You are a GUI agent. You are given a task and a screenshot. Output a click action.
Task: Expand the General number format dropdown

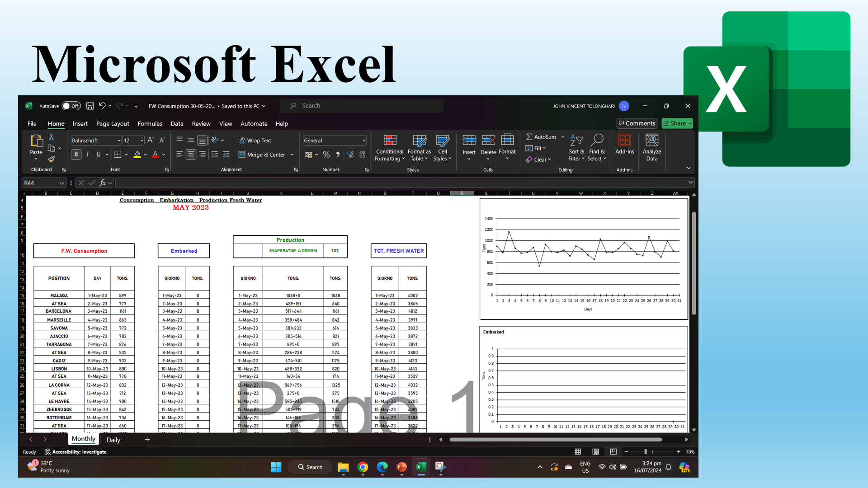pyautogui.click(x=363, y=141)
